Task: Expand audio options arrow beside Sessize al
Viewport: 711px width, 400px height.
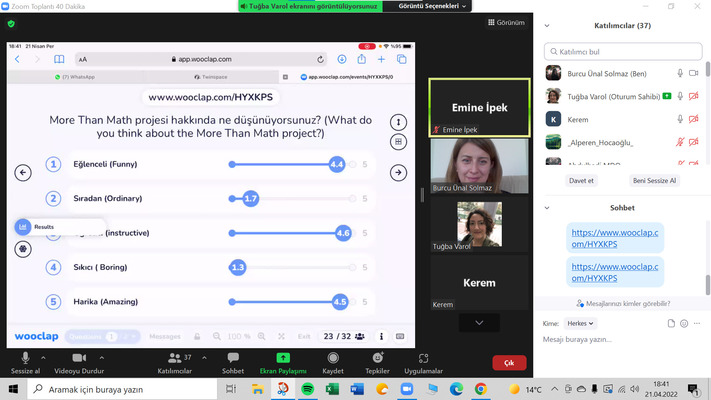Action: click(43, 358)
